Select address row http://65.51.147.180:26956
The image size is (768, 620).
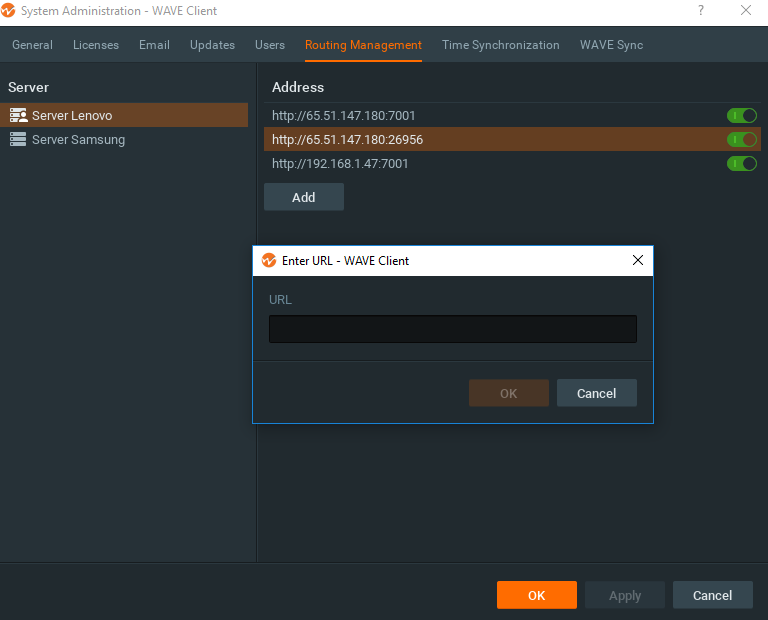tap(512, 140)
